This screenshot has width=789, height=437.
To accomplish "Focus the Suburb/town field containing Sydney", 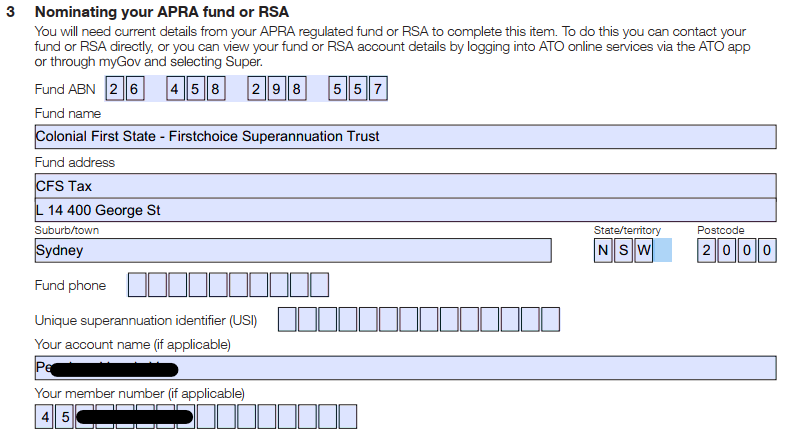I will tap(292, 250).
